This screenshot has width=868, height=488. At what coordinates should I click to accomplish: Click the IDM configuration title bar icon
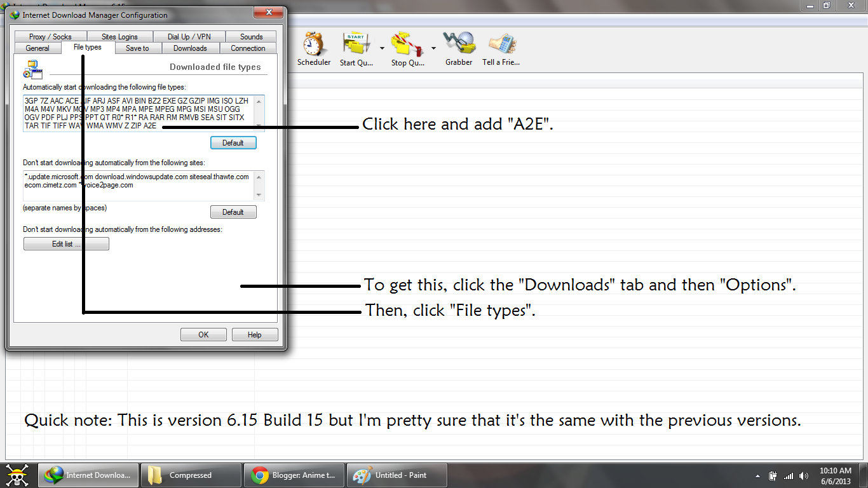(15, 15)
